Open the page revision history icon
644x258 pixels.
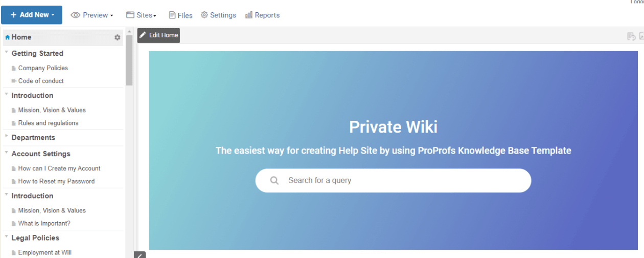[631, 36]
